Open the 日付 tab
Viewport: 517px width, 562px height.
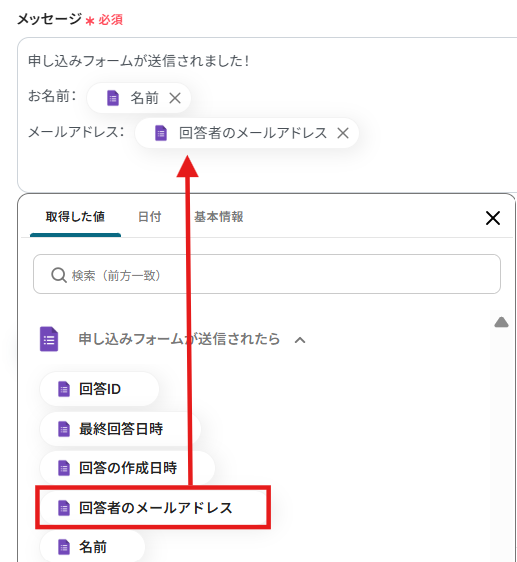click(150, 217)
